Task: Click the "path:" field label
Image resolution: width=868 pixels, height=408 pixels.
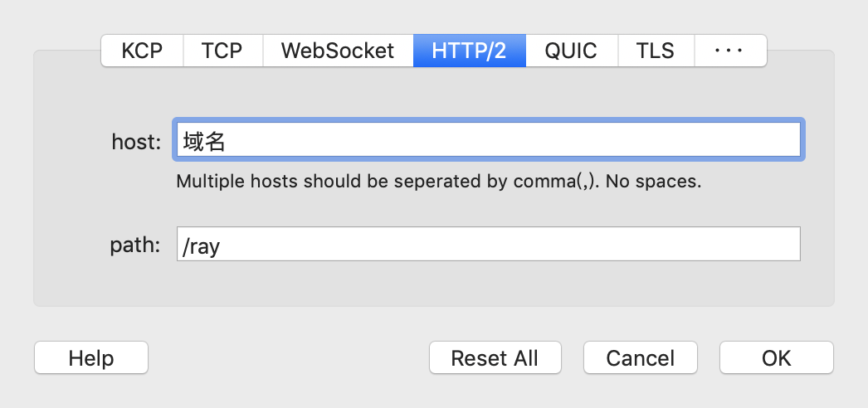Action: coord(135,245)
